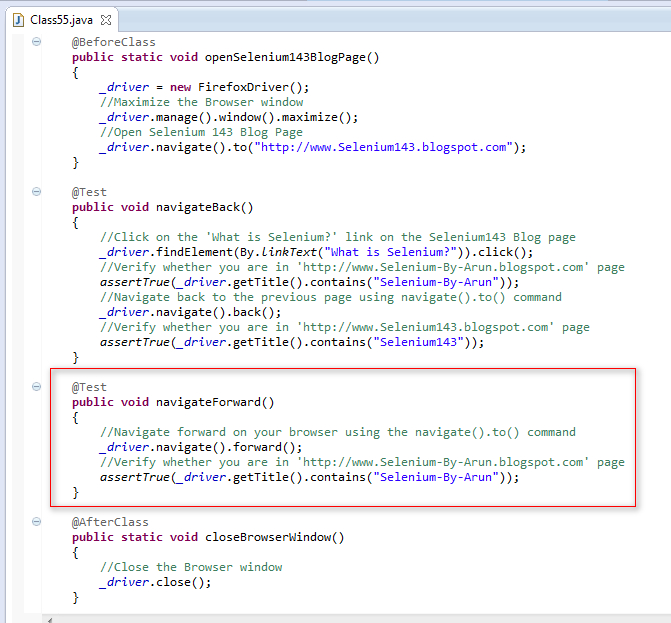Collapse the navigateBack test method fold
The height and width of the screenshot is (623, 671).
point(36,191)
